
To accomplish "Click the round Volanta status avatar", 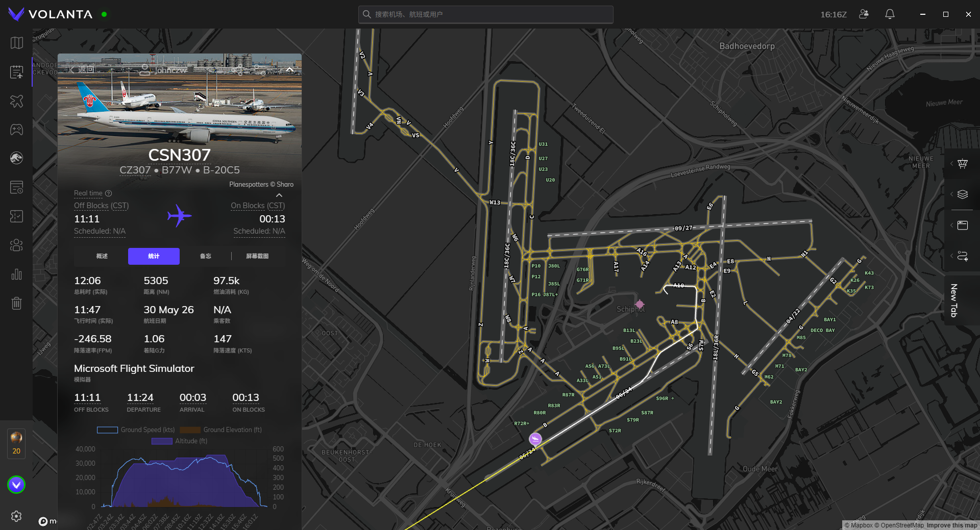I will pos(16,485).
